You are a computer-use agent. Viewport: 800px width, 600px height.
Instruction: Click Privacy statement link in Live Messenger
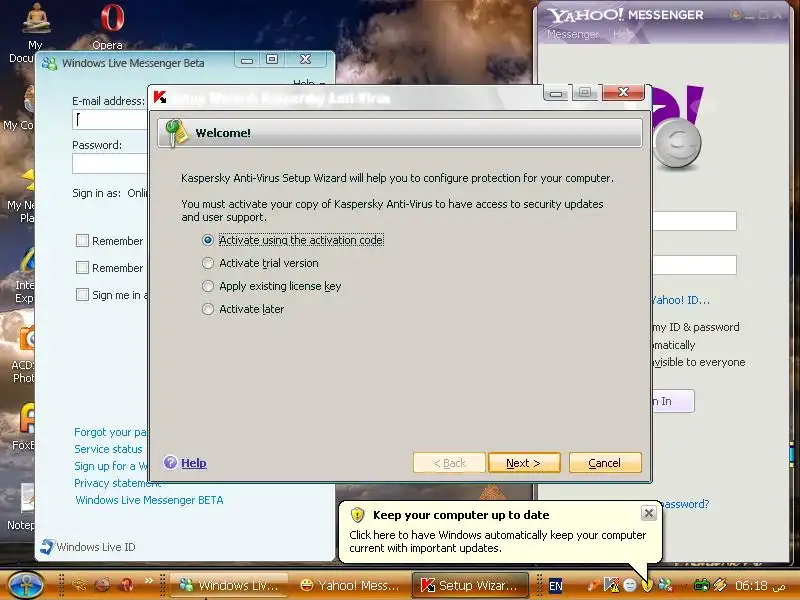point(118,483)
